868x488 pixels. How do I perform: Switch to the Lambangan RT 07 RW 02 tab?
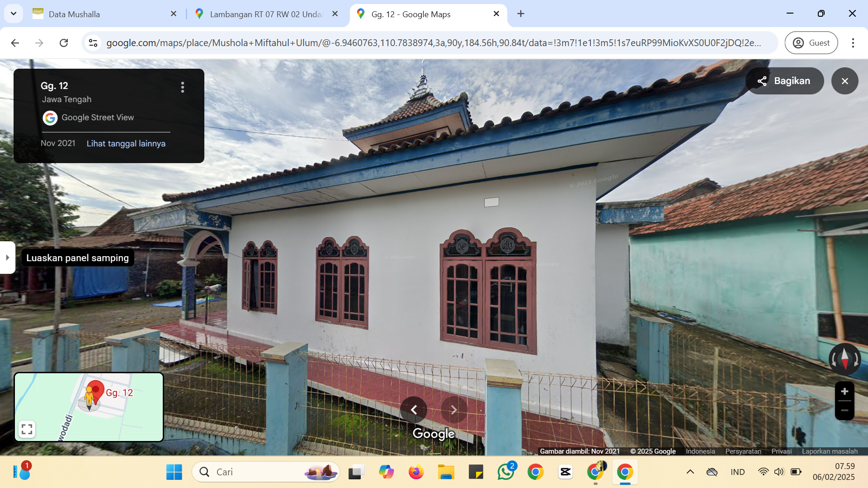tap(266, 14)
